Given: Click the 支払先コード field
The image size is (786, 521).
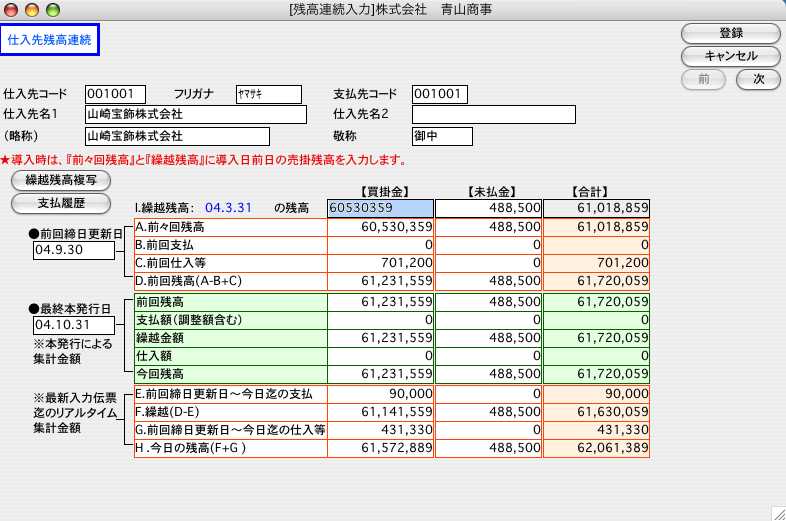Looking at the screenshot, I should click(x=439, y=94).
